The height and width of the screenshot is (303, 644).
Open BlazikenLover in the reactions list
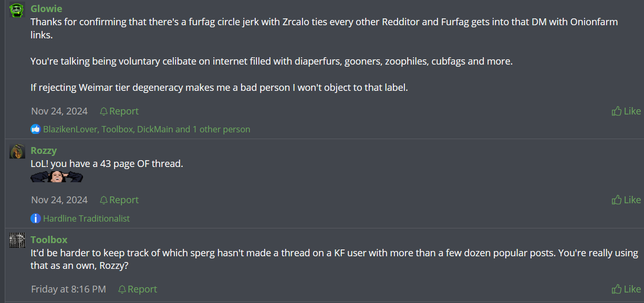tap(70, 129)
